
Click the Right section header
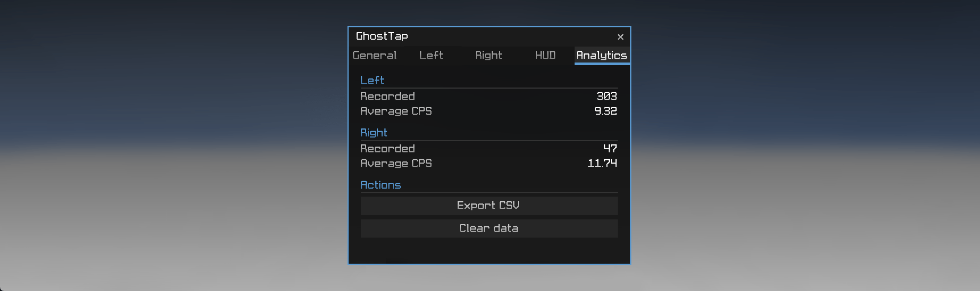[374, 132]
